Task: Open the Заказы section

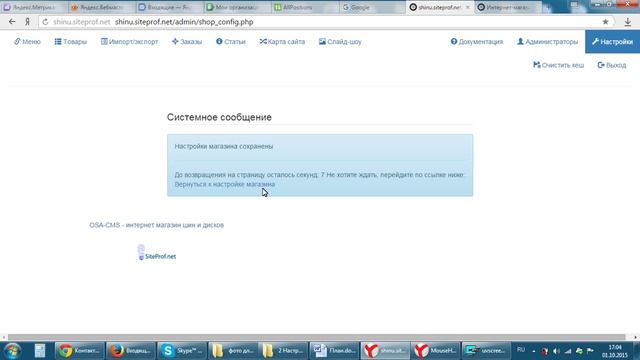Action: 187,42
